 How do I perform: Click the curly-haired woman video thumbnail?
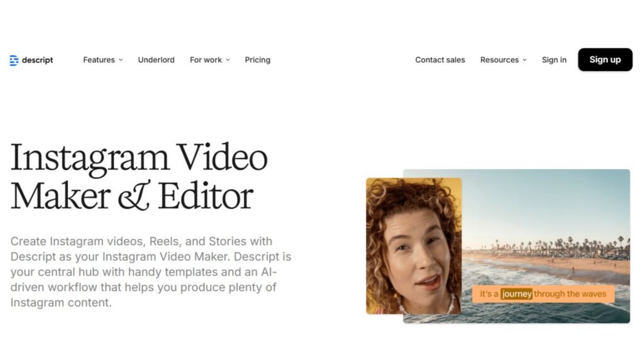414,246
